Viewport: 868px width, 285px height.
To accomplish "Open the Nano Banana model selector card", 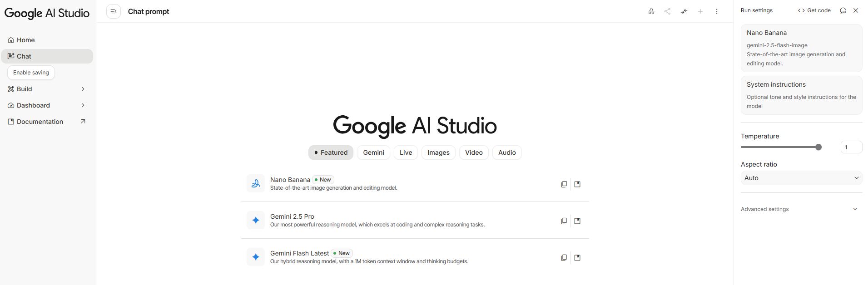I will click(x=801, y=48).
